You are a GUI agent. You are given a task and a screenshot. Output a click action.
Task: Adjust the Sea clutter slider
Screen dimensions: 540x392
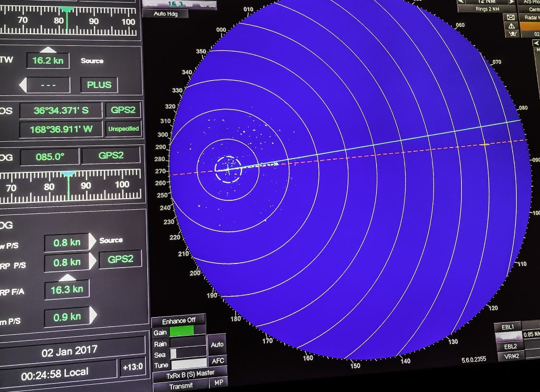click(188, 354)
